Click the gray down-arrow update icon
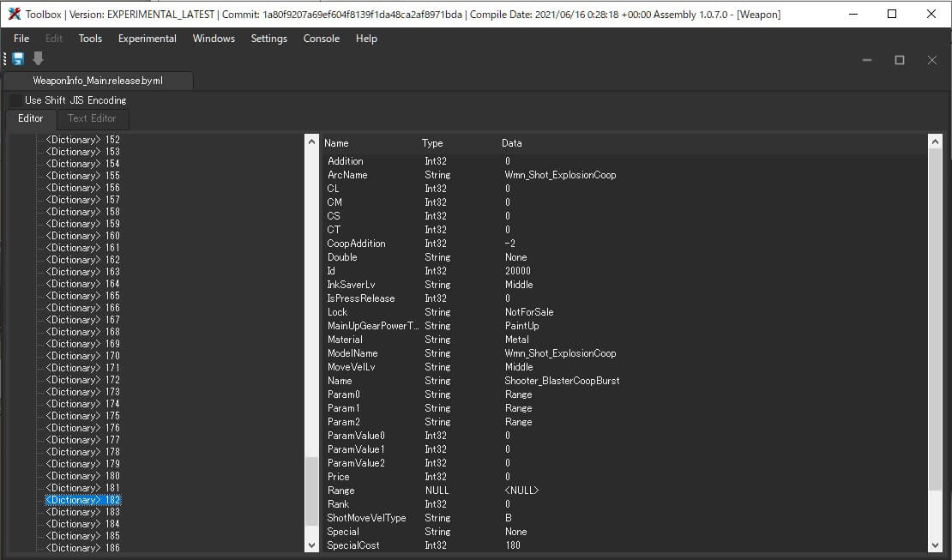Screen dimensions: 952x560 click(38, 59)
